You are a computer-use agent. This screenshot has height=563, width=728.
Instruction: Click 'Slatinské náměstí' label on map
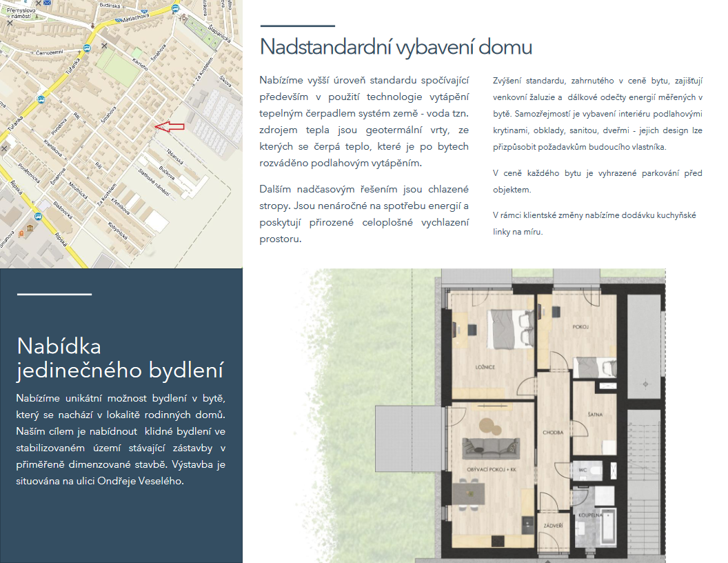tap(154, 183)
